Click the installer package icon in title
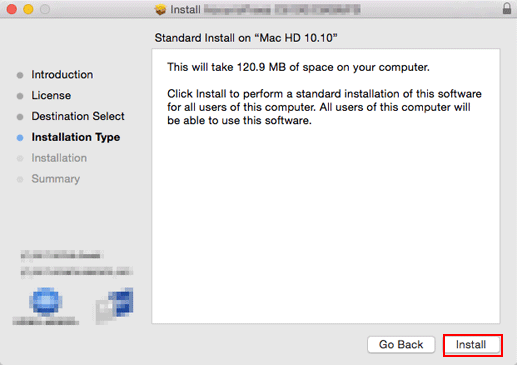517x365 pixels. pos(160,9)
